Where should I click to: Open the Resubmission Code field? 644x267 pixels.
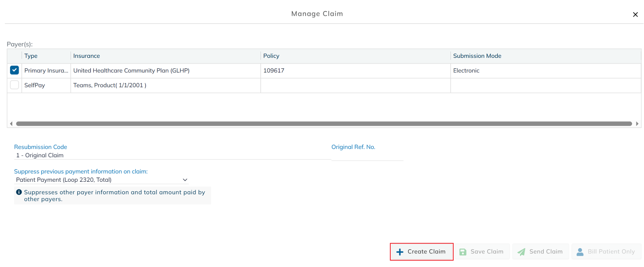(170, 155)
